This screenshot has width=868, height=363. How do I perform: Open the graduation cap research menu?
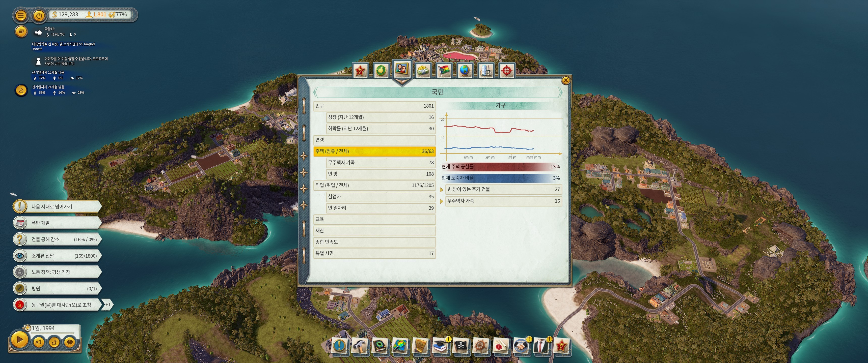click(x=440, y=346)
